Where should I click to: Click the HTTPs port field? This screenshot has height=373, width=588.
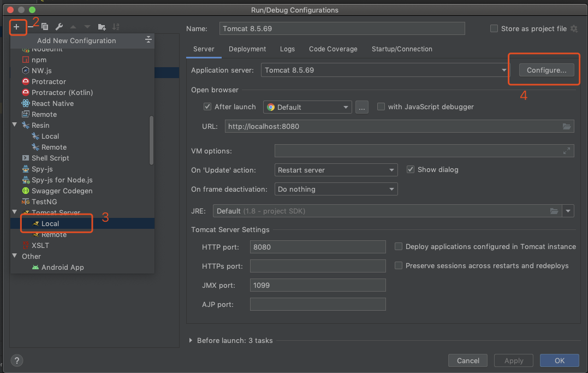pyautogui.click(x=318, y=266)
